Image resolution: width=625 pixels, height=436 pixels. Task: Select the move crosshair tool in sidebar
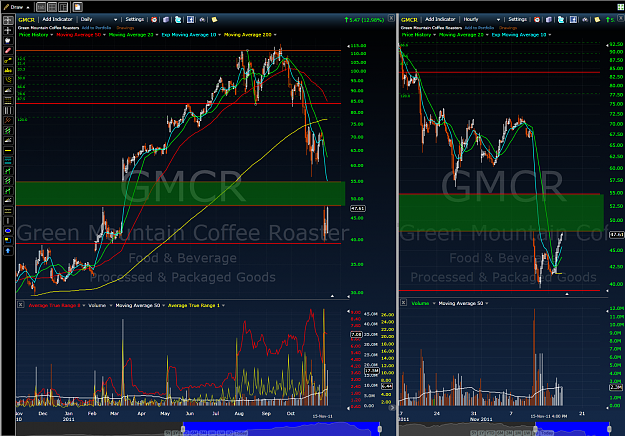coord(8,30)
